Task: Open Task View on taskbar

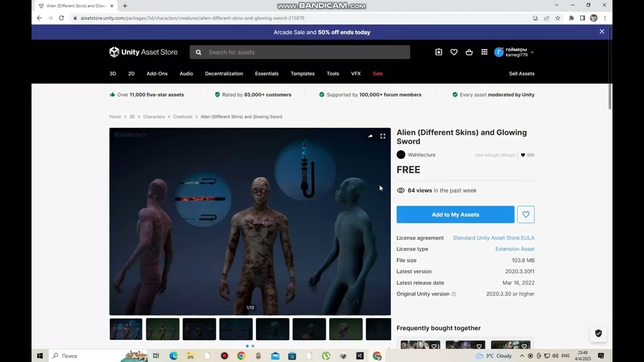Action: (x=156, y=356)
